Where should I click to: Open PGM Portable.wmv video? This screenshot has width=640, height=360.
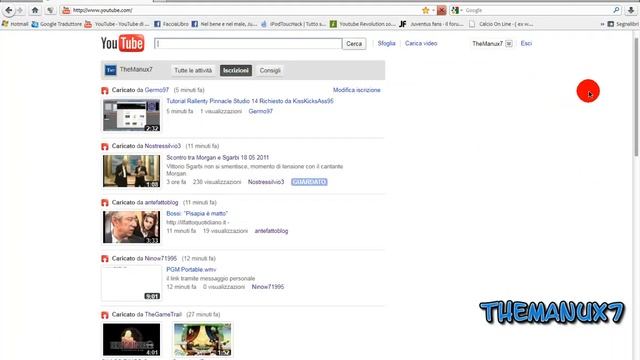pyautogui.click(x=191, y=269)
